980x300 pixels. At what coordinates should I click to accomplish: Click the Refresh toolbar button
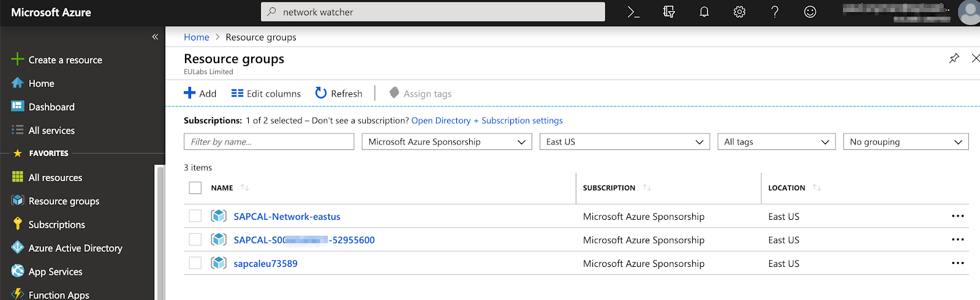click(339, 94)
